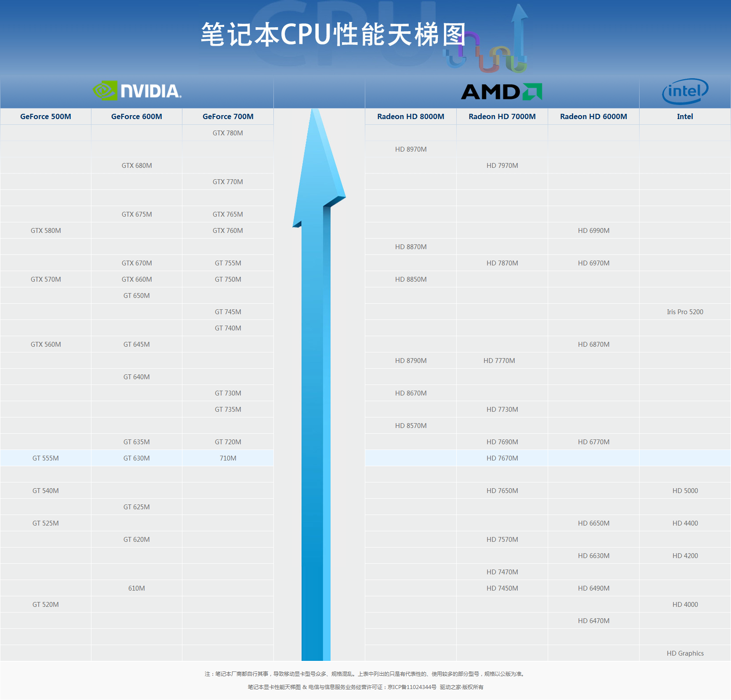
Task: Click the HD 8870M cell
Action: [411, 247]
